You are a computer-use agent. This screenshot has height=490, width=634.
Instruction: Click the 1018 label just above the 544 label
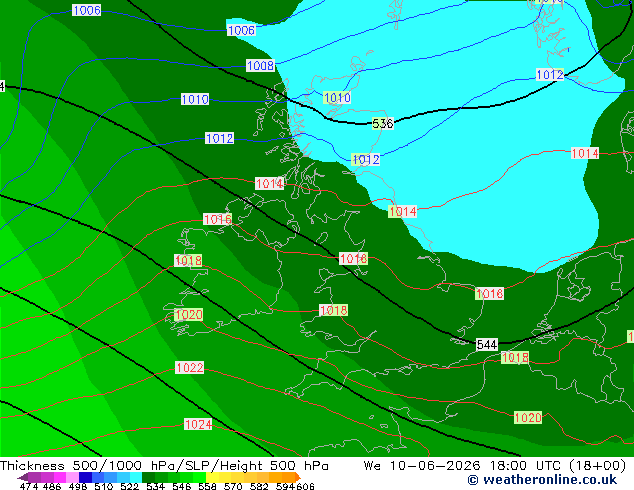pos(490,294)
